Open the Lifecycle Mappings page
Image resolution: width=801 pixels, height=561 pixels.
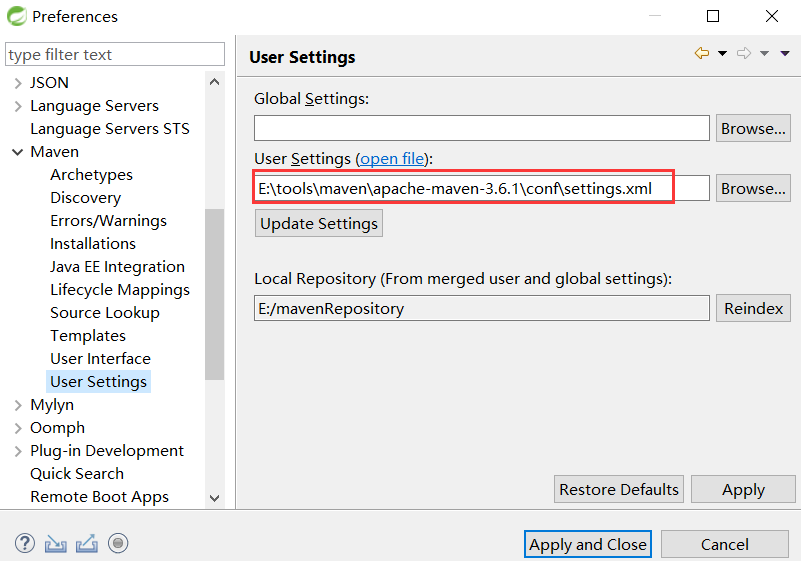pos(119,290)
